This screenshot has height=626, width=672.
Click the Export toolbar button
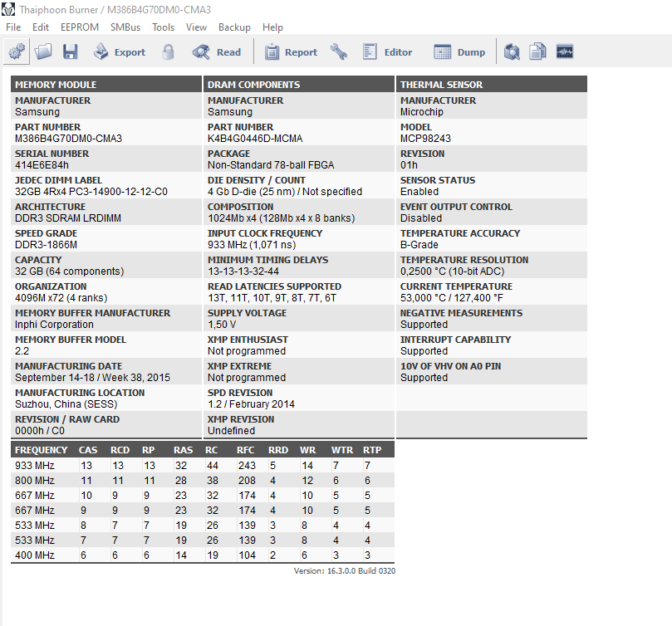point(120,51)
